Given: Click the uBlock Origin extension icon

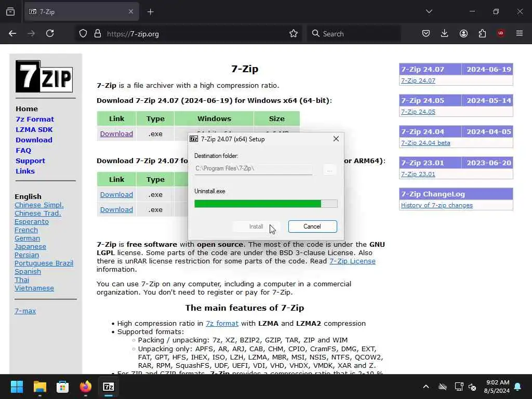Looking at the screenshot, I should click(x=501, y=34).
